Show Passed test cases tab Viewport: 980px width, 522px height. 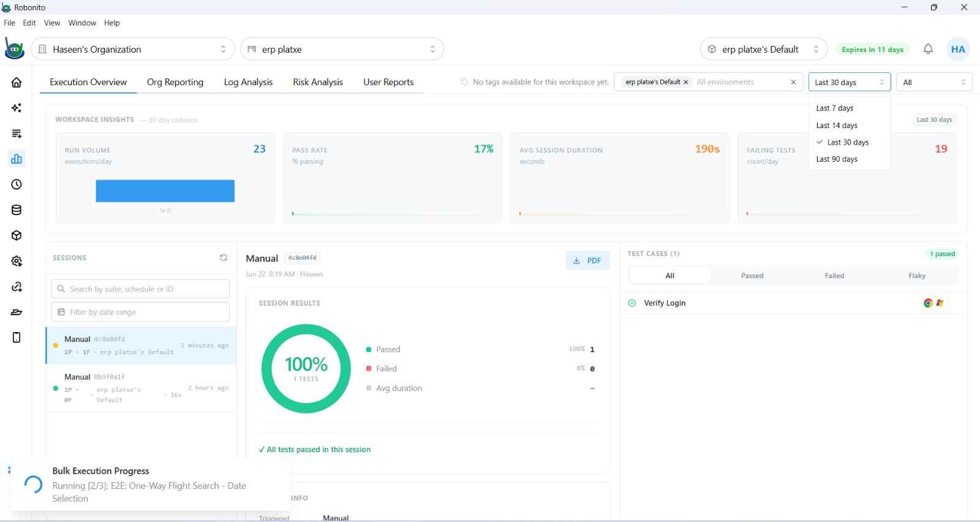click(x=752, y=276)
